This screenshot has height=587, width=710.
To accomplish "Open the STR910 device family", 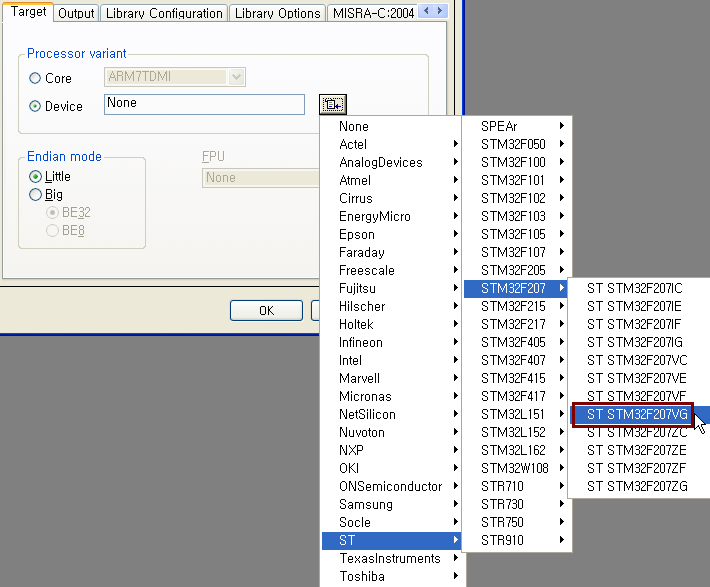I will point(517,540).
